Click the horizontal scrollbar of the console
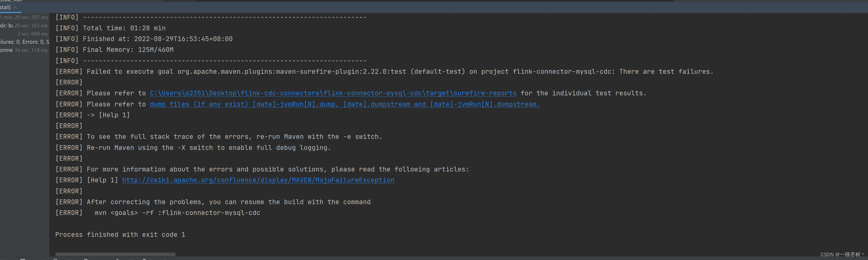This screenshot has width=868, height=260. pos(115,254)
